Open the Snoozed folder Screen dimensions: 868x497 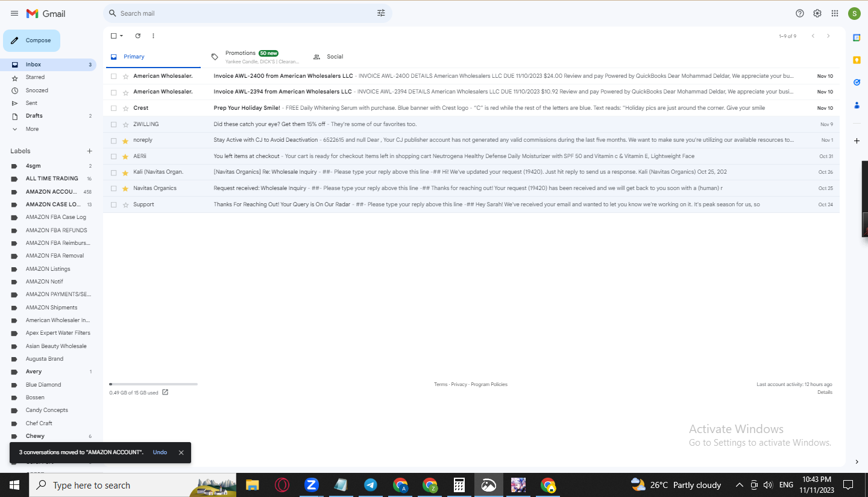tap(37, 90)
